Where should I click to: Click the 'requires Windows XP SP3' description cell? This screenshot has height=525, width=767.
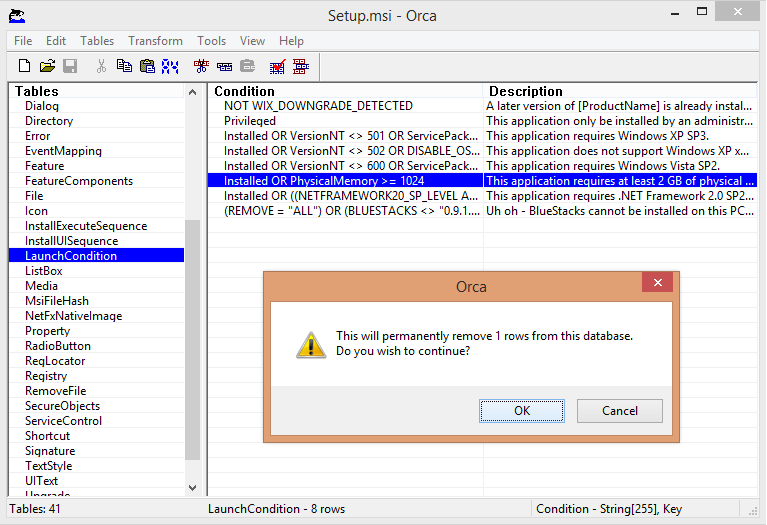620,136
